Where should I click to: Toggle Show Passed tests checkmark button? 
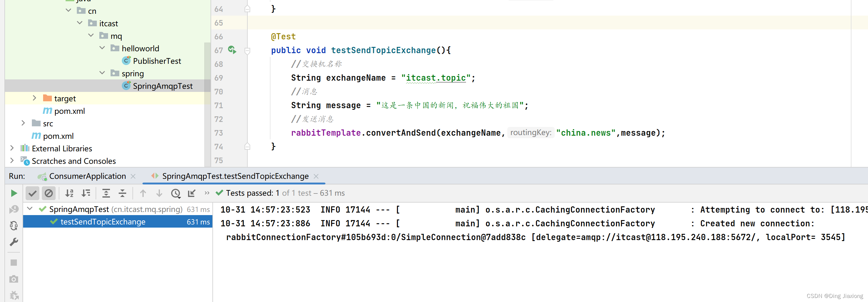[32, 193]
